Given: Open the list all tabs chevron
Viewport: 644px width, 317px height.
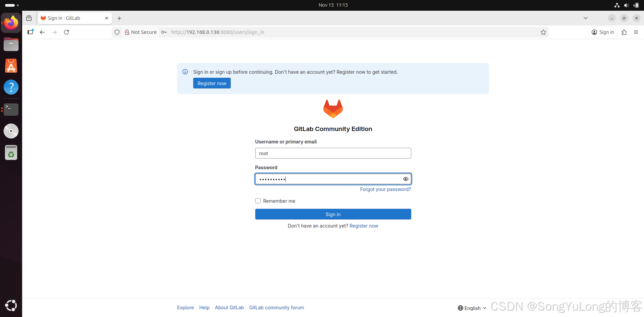Looking at the screenshot, I should pos(585,18).
